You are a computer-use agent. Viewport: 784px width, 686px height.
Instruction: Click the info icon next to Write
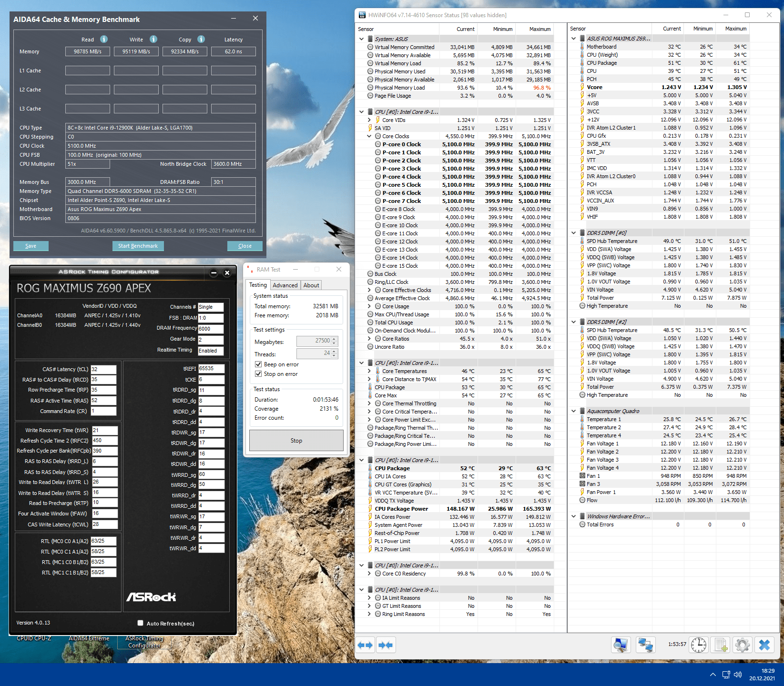tap(153, 39)
